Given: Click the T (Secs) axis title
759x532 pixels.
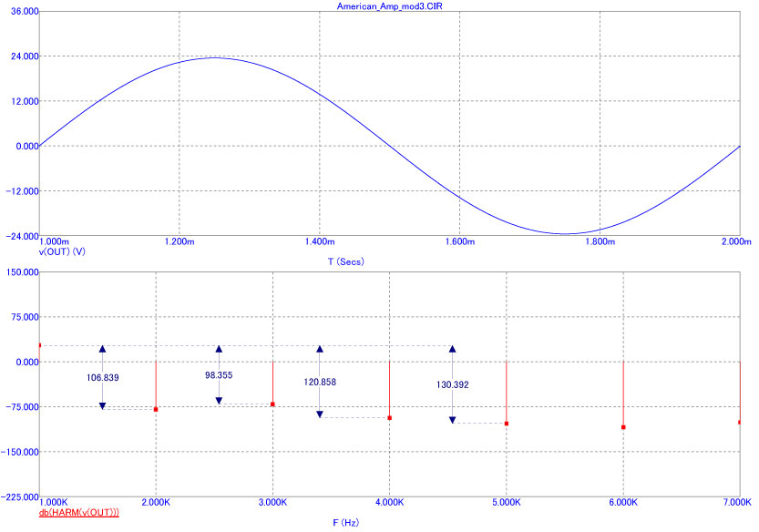Looking at the screenshot, I should pos(345,261).
